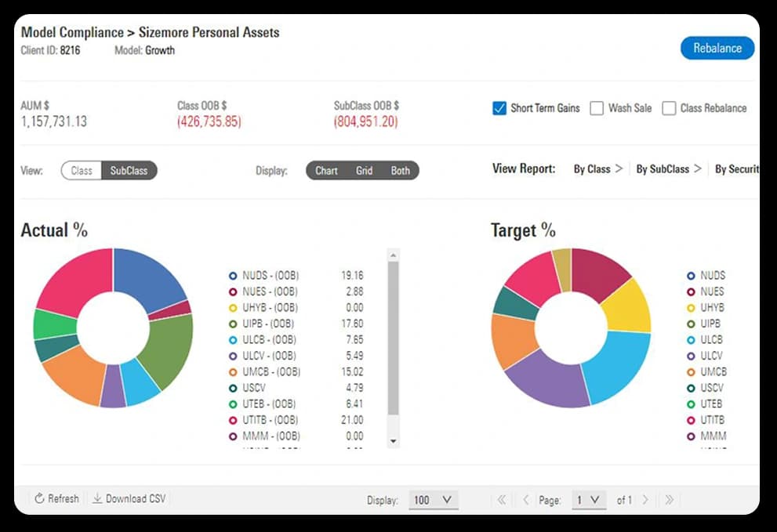Click the NUES marker in Target legend
The width and height of the screenshot is (777, 532).
(691, 291)
